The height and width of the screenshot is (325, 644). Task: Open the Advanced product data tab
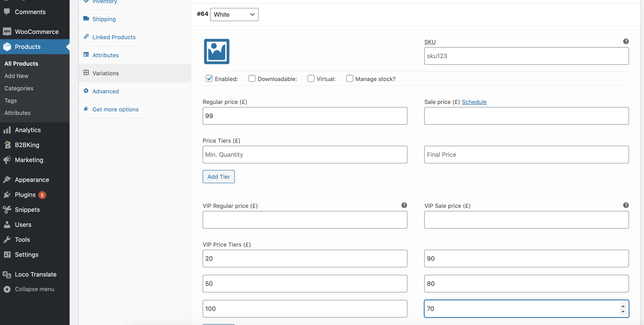pyautogui.click(x=135, y=91)
